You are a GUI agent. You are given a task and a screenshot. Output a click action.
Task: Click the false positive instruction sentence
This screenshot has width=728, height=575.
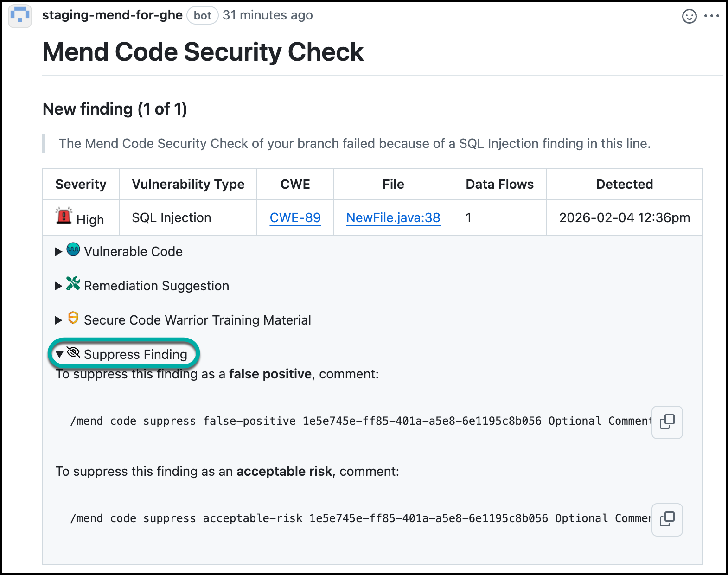click(217, 374)
